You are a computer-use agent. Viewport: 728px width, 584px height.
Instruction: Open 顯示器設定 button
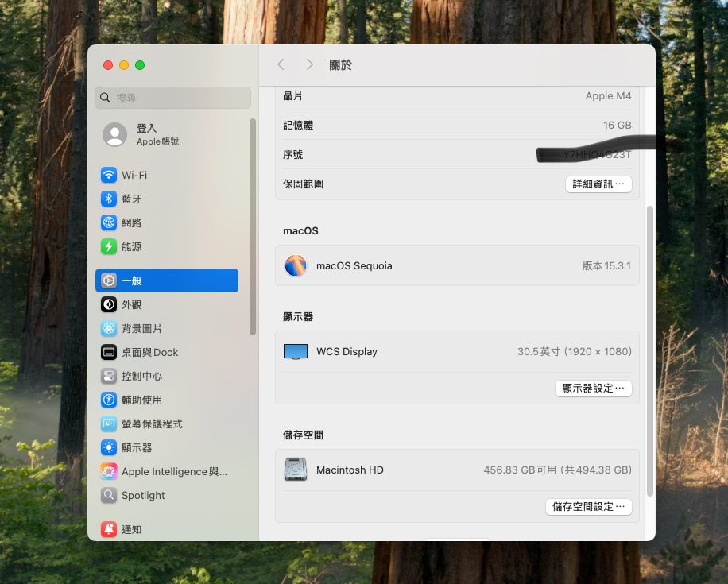pyautogui.click(x=594, y=388)
